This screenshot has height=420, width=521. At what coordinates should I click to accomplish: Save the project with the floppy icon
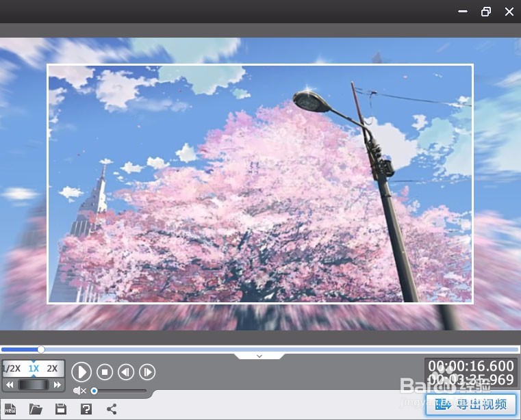(61, 409)
